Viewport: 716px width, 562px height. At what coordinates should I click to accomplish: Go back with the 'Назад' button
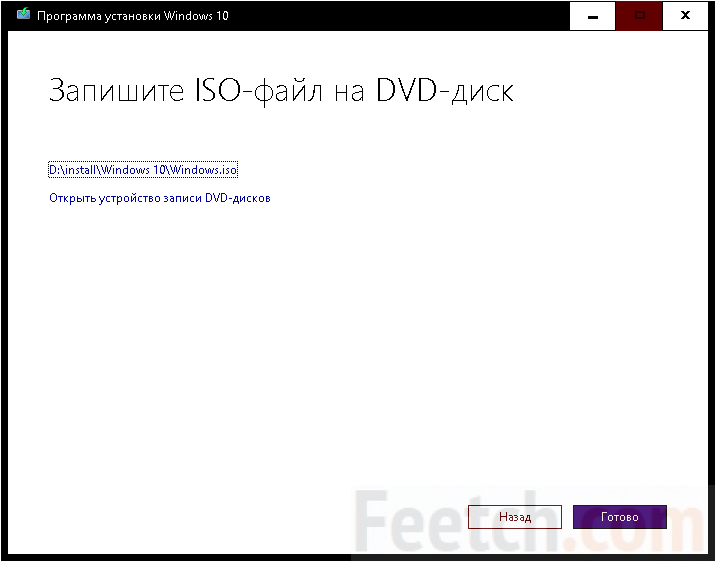[x=515, y=517]
